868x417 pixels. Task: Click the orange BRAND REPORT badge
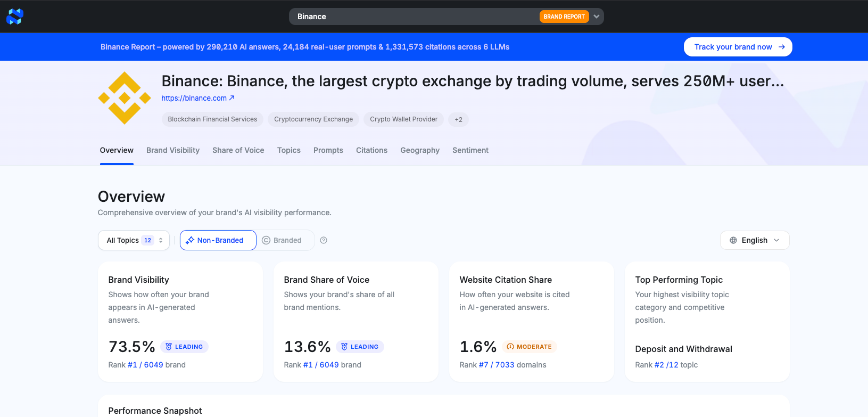click(564, 17)
